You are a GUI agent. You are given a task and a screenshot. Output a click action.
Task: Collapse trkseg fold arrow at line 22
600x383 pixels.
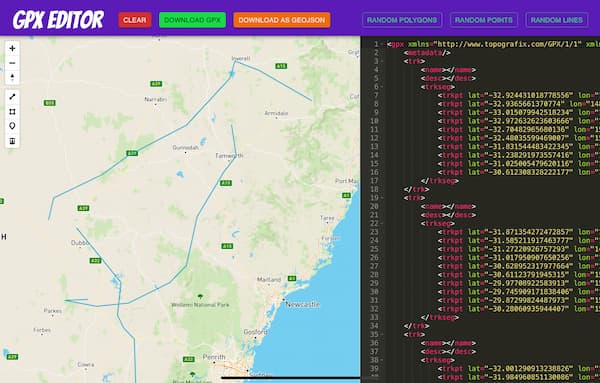coord(382,223)
